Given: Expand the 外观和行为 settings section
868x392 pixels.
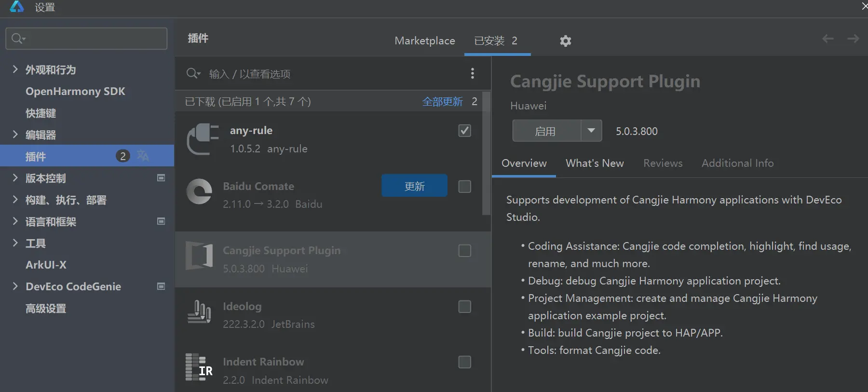Looking at the screenshot, I should coord(15,69).
